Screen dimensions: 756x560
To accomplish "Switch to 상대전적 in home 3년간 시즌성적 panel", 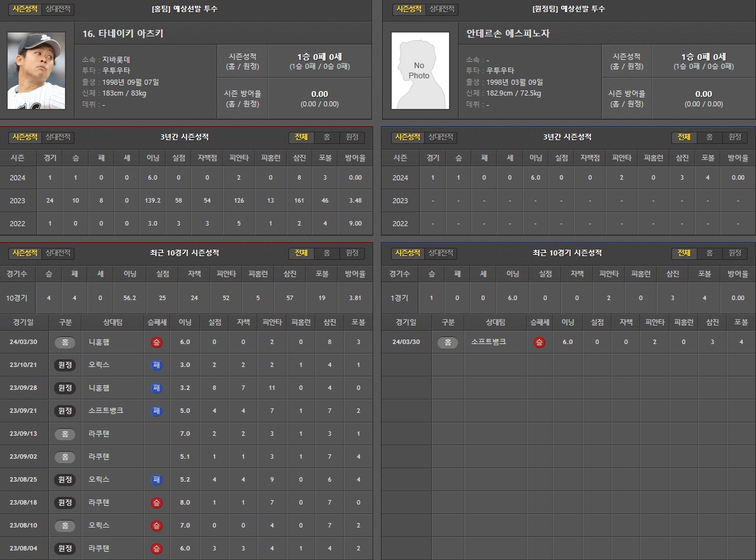I will (x=58, y=138).
